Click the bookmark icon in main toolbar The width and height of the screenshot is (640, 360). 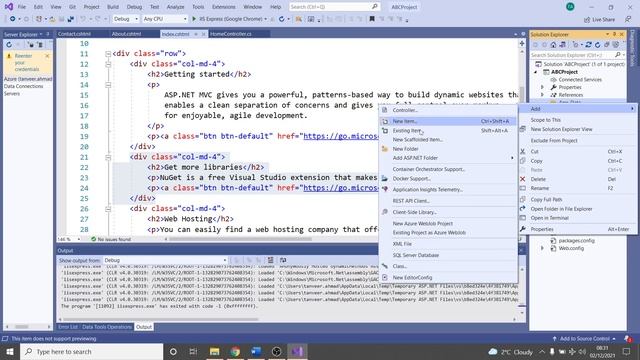pos(372,19)
